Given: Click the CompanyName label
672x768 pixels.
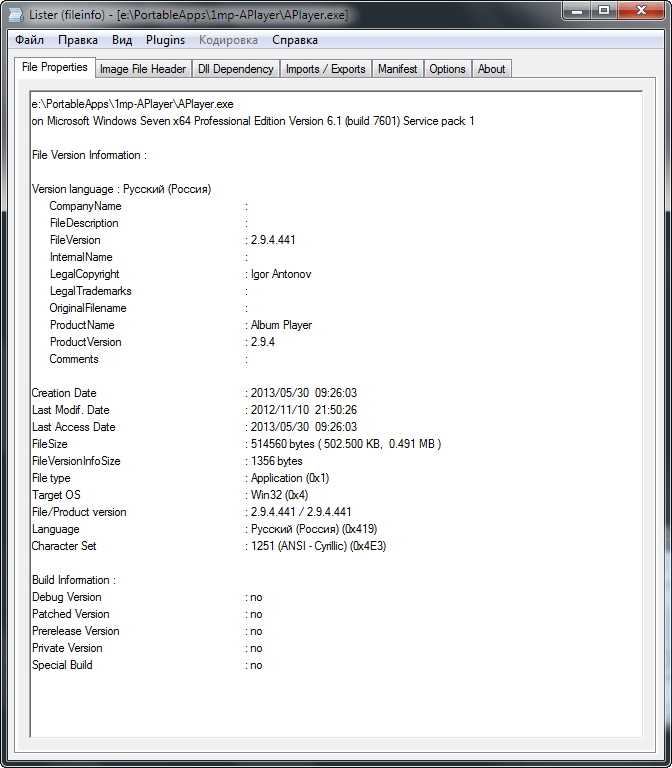Looking at the screenshot, I should click(85, 206).
